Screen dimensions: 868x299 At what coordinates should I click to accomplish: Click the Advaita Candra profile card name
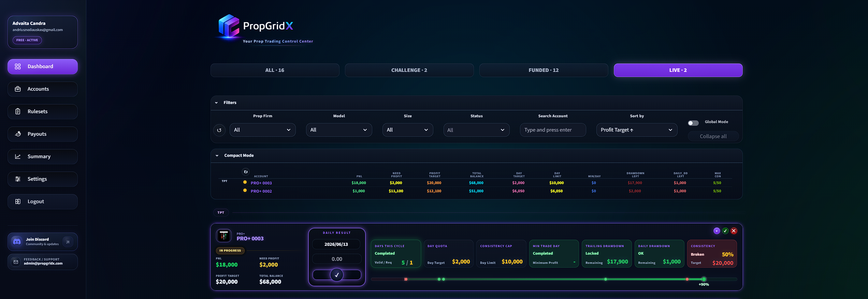[29, 24]
